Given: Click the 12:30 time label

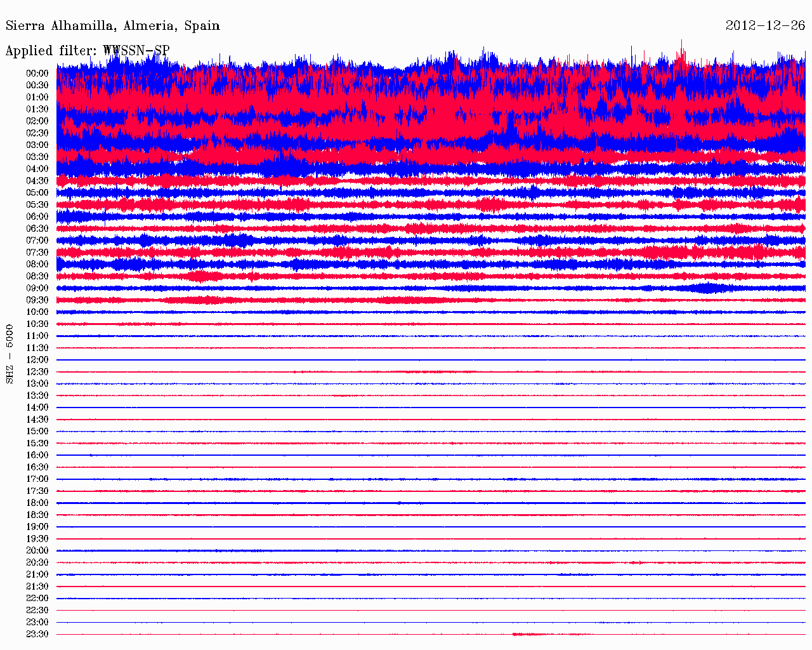Looking at the screenshot, I should 37,372.
